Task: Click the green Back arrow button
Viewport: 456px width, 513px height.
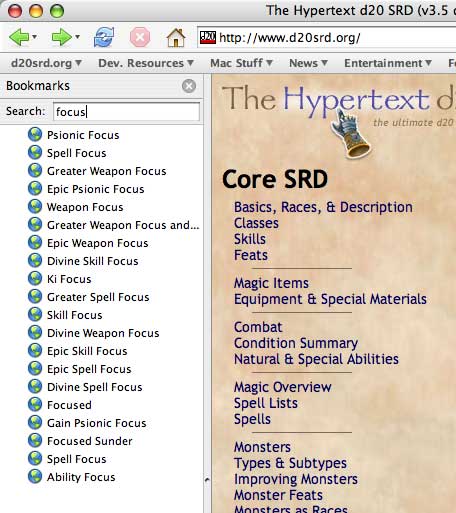Action: click(x=19, y=37)
